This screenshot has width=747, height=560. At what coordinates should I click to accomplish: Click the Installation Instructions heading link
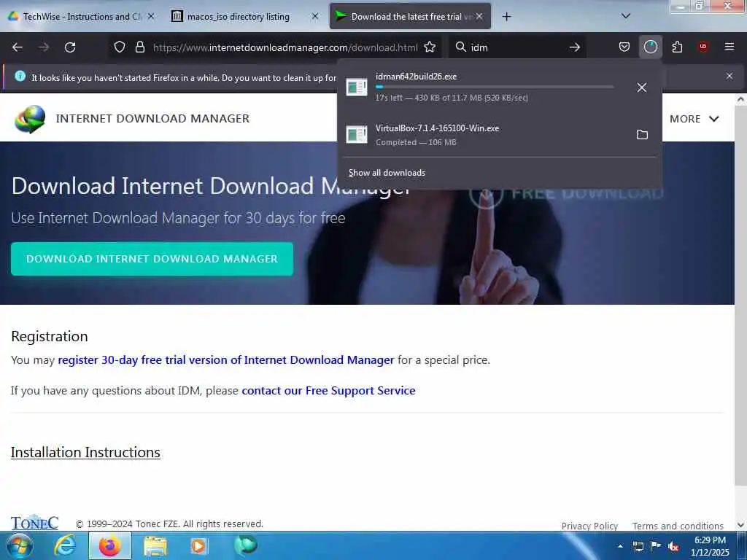click(85, 452)
